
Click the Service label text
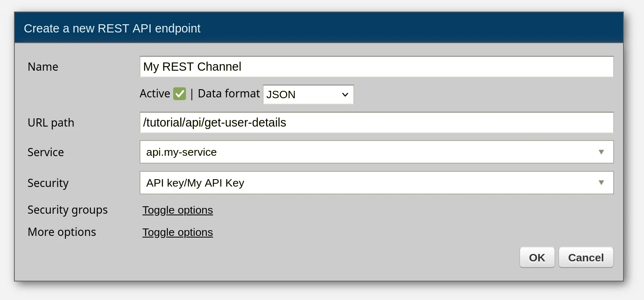click(46, 152)
